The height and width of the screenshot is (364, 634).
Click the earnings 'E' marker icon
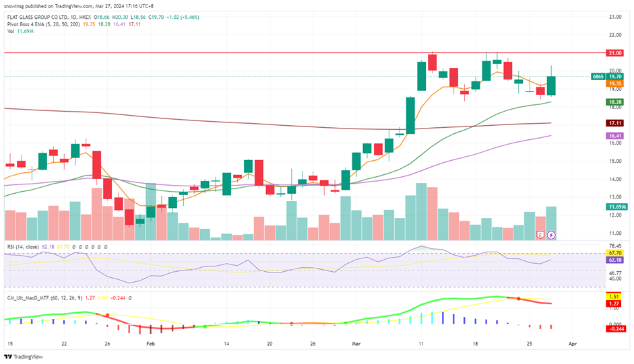pos(540,235)
